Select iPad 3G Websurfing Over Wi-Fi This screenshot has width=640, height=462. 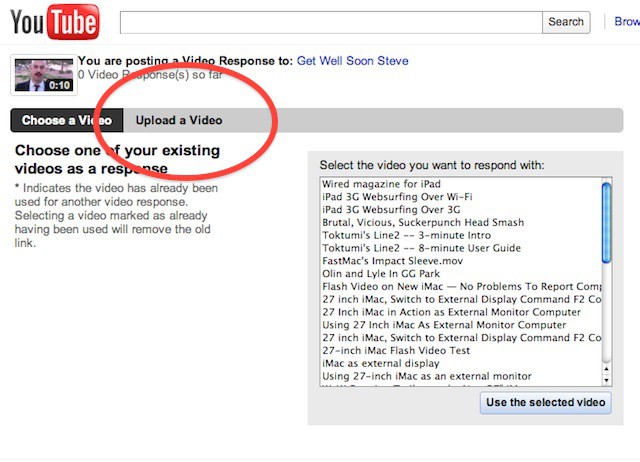(x=460, y=197)
